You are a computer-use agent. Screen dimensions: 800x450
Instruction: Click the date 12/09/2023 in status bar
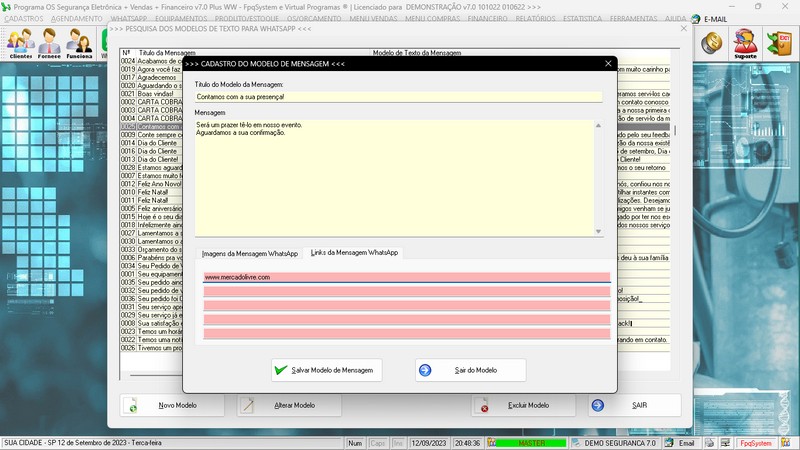[x=429, y=443]
